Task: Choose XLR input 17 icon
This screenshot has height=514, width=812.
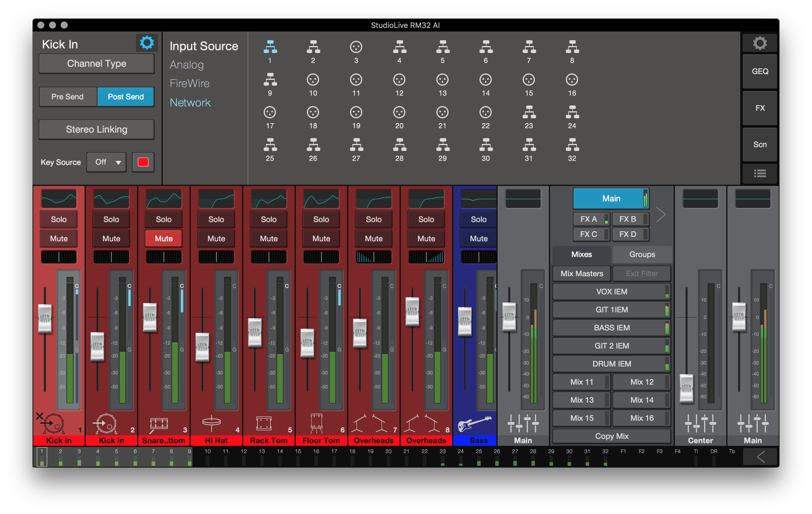Action: point(270,112)
